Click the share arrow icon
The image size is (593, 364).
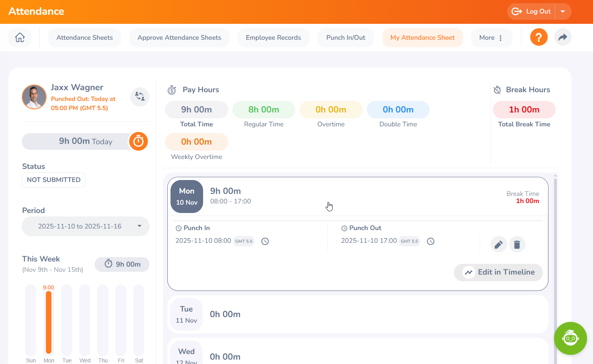[x=562, y=37]
